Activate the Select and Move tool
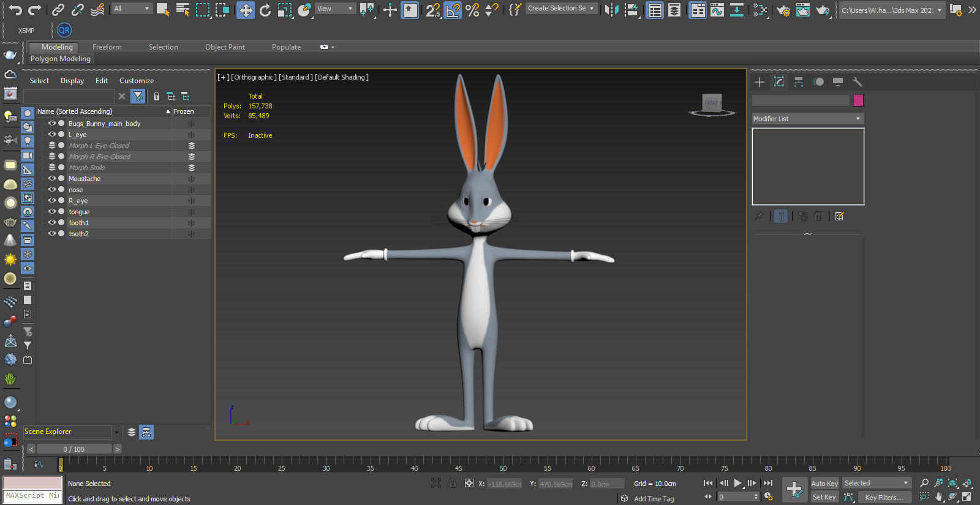The width and height of the screenshot is (980, 505). pos(245,10)
